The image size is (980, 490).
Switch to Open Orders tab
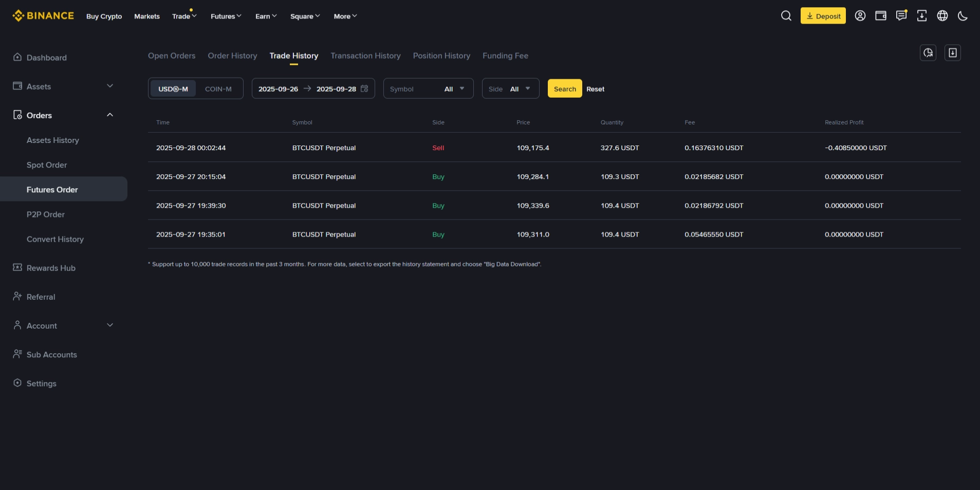[x=172, y=56]
